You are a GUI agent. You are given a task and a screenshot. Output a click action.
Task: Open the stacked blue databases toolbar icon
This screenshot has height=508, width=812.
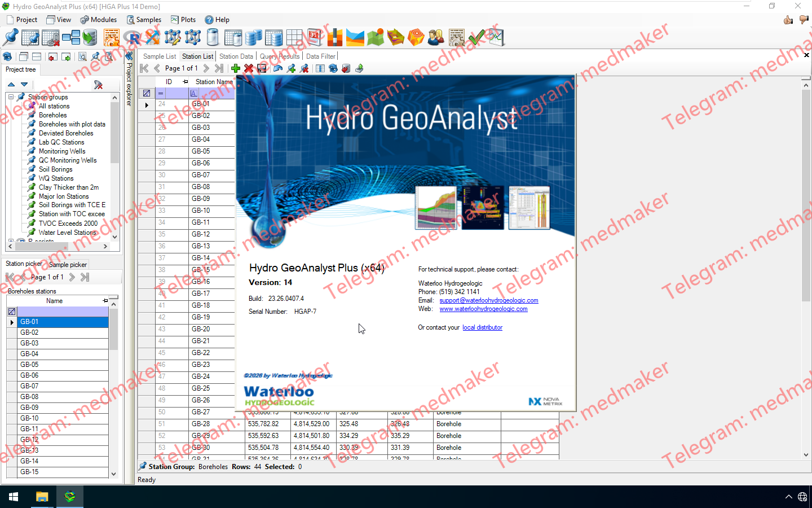pyautogui.click(x=254, y=38)
